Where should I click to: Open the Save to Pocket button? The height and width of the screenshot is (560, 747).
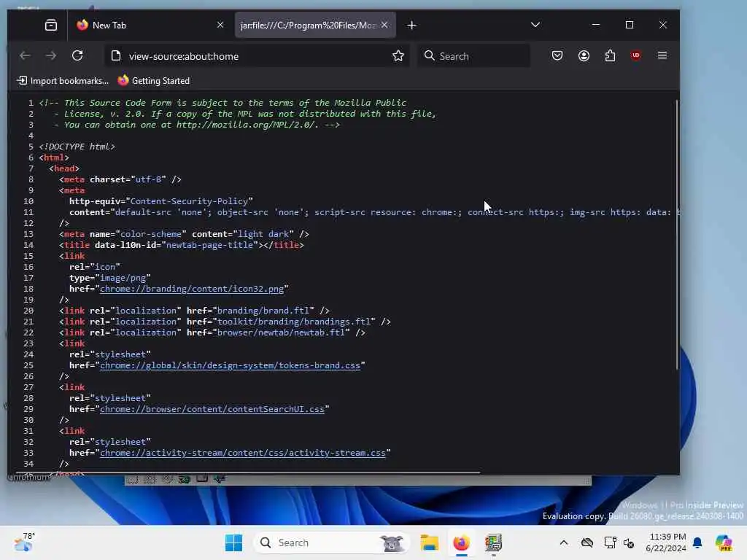click(x=557, y=55)
